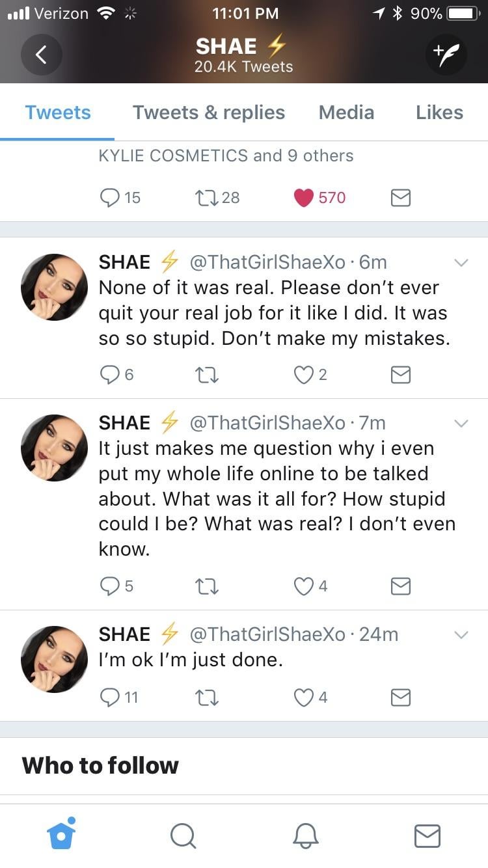Retweet the 'I'm ok I'm just done' tweet

pos(206,698)
